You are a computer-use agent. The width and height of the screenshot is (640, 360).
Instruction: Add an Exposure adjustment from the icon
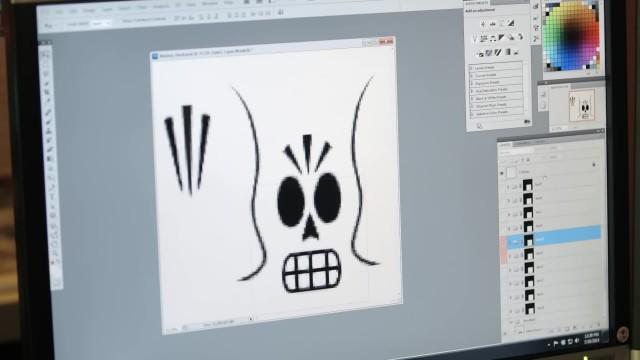click(511, 23)
